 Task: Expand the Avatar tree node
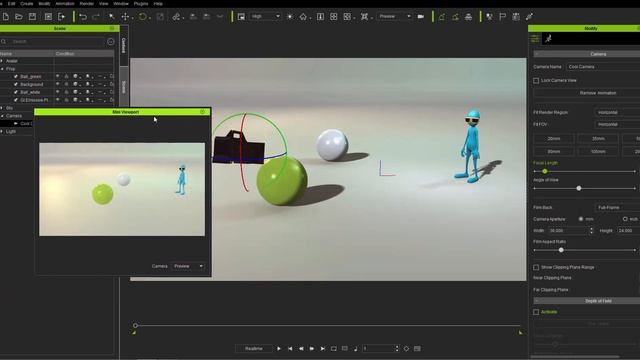pos(2,61)
